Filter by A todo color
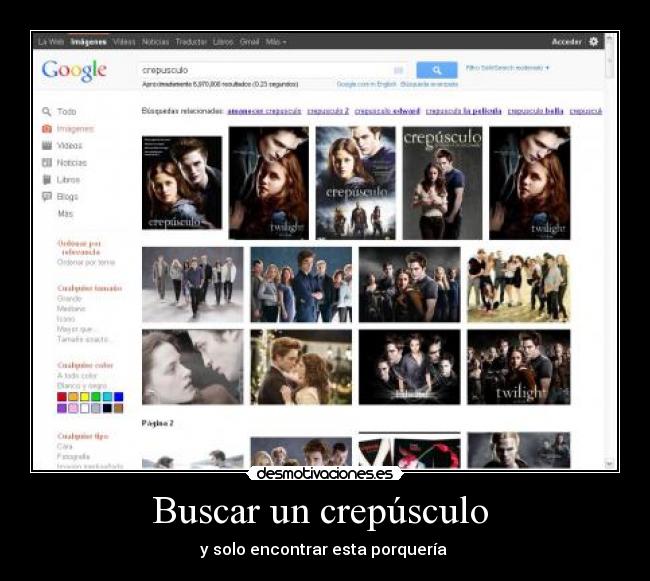This screenshot has width=650, height=581. [x=77, y=375]
